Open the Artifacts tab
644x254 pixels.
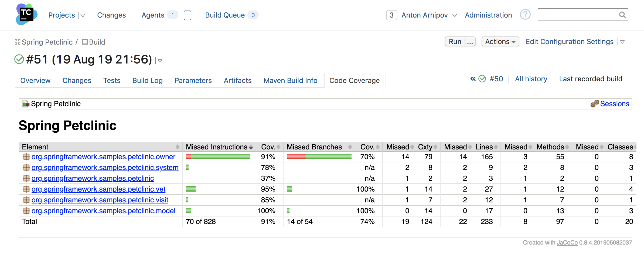point(238,81)
